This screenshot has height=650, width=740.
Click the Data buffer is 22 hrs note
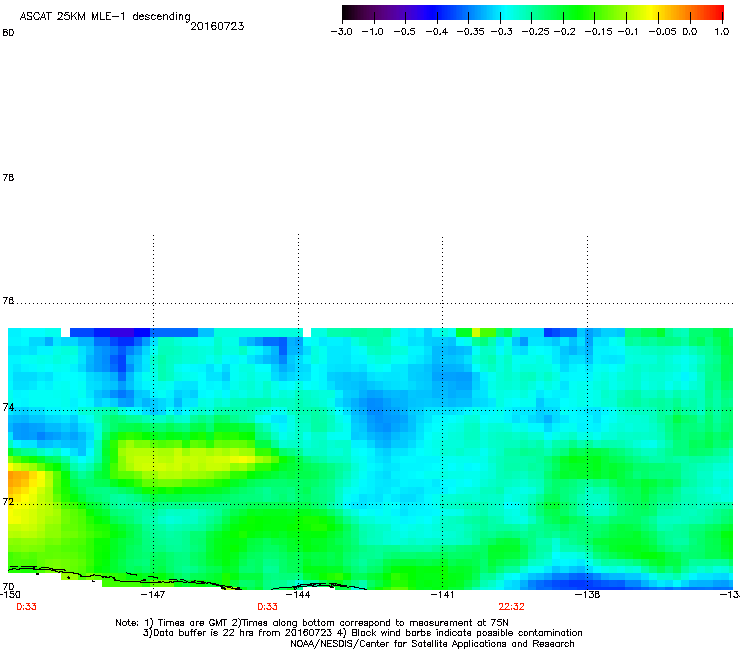362,633
